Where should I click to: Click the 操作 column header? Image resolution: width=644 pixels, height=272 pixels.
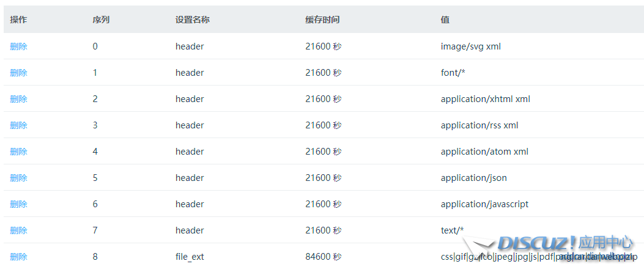tap(18, 20)
